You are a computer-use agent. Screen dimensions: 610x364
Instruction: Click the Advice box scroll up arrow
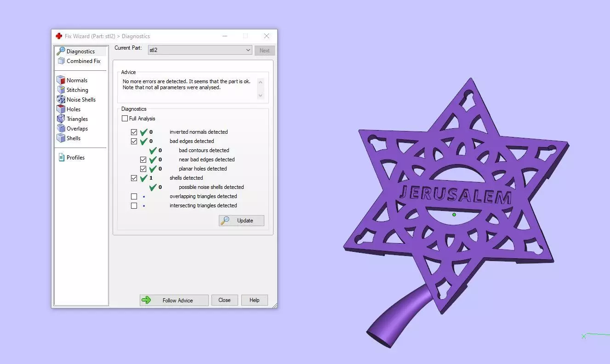(261, 82)
